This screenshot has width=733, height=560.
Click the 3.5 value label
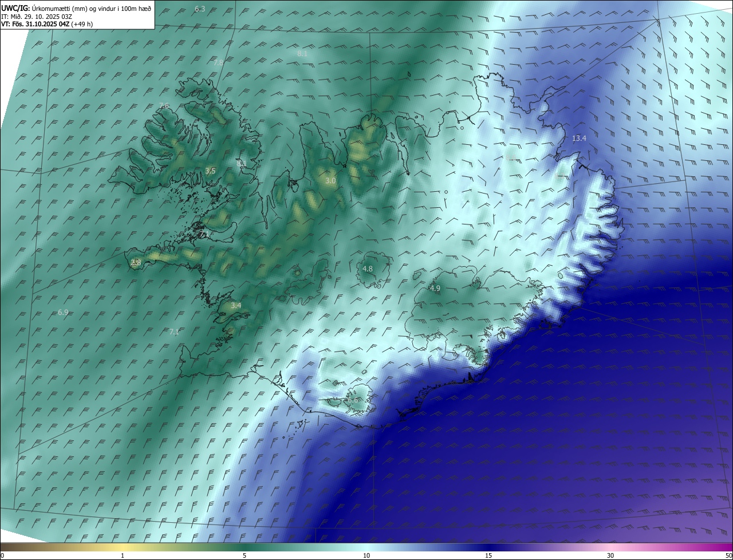pos(210,171)
